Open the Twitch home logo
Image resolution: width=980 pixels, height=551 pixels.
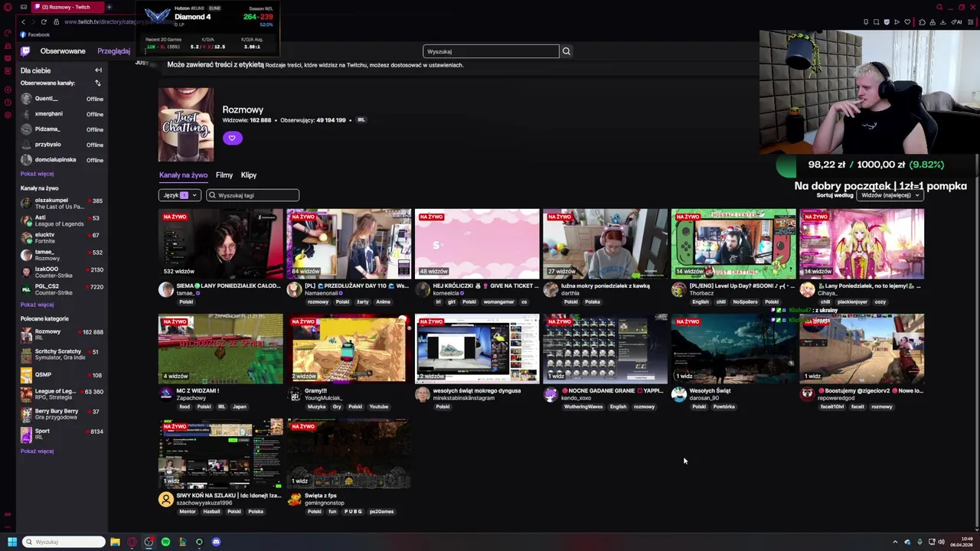pos(25,51)
